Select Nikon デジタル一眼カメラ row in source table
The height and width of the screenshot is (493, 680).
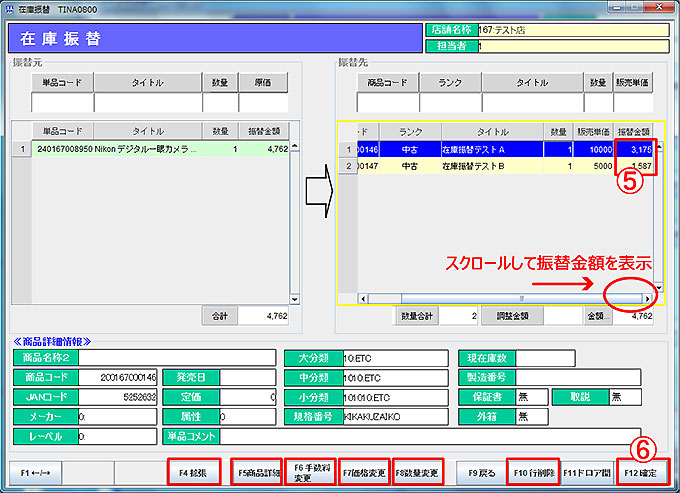pyautogui.click(x=150, y=149)
